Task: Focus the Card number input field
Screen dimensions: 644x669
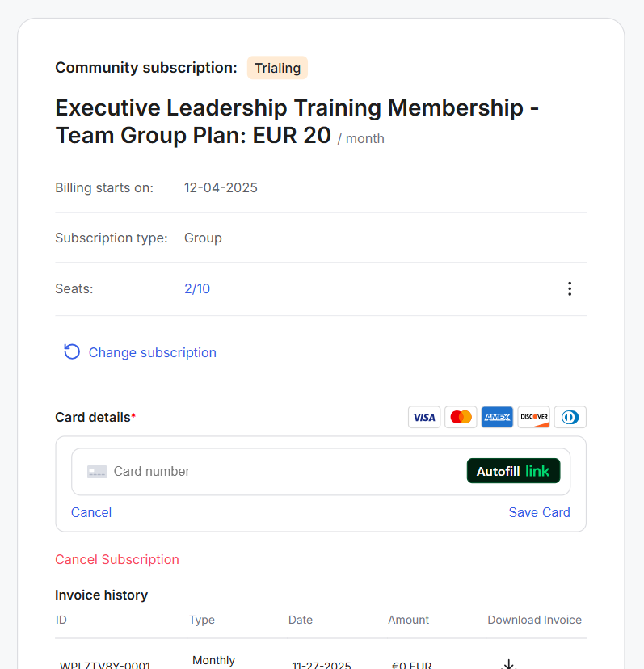Action: point(275,471)
